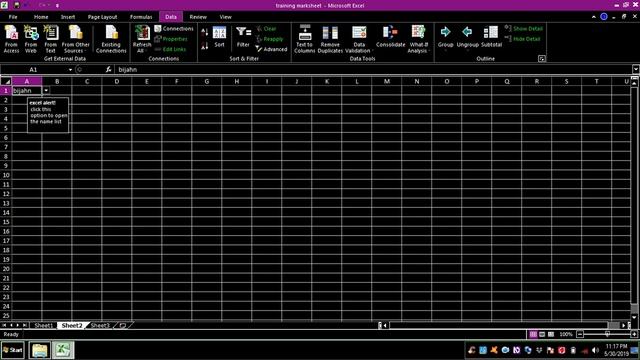Switch to Page Break Preview
This screenshot has height=360, width=640.
click(551, 334)
